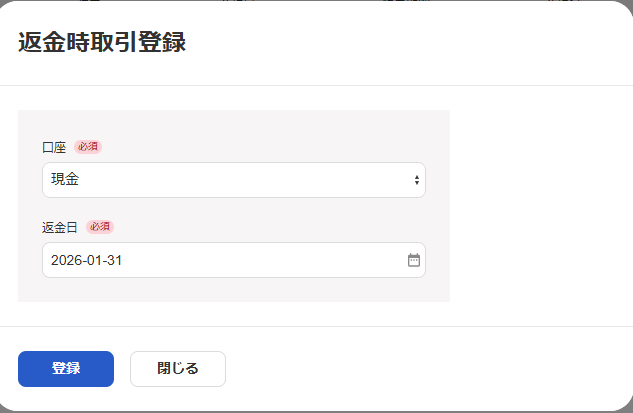
Task: Click the 返金日 field label
Action: click(x=60, y=227)
